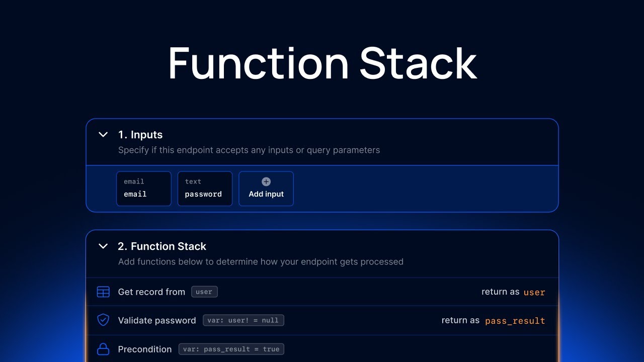Select the password text input chip

tap(205, 189)
